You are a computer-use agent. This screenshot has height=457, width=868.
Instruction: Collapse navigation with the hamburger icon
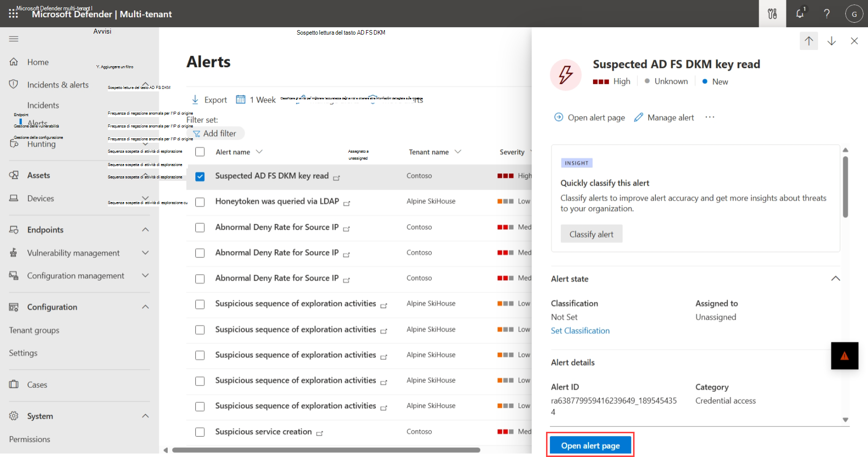[x=14, y=39]
